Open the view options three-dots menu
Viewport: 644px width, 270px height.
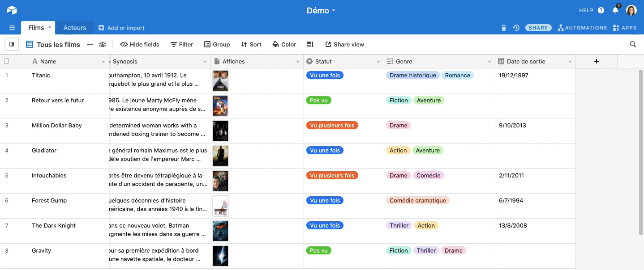90,44
